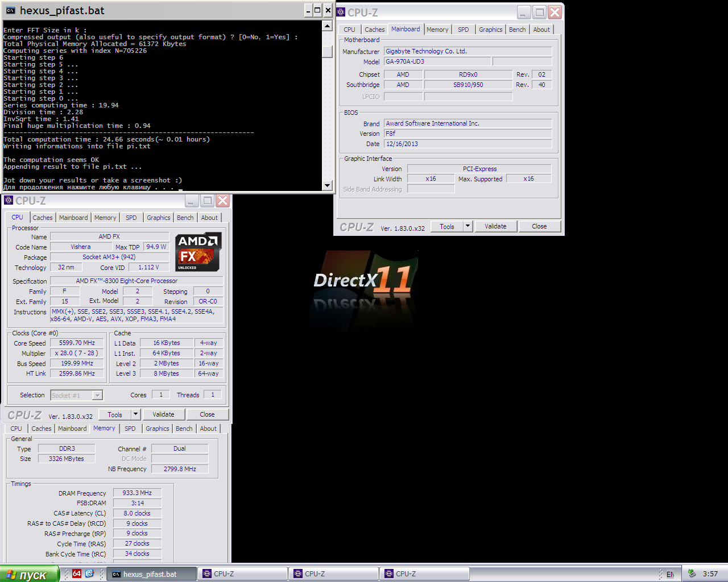Image resolution: width=728 pixels, height=582 pixels.
Task: Click the DRAM Frequency value 933.3 MHz
Action: click(x=137, y=493)
